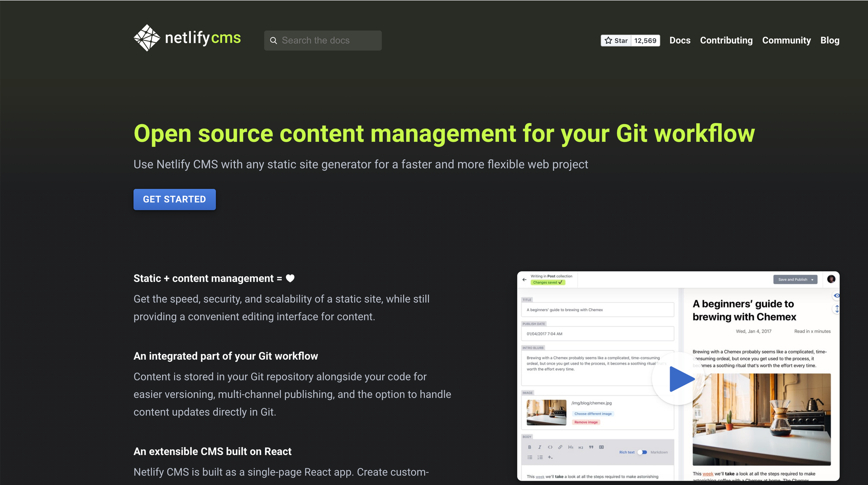This screenshot has width=868, height=485.
Task: Open the Docs menu item
Action: pyautogui.click(x=680, y=40)
